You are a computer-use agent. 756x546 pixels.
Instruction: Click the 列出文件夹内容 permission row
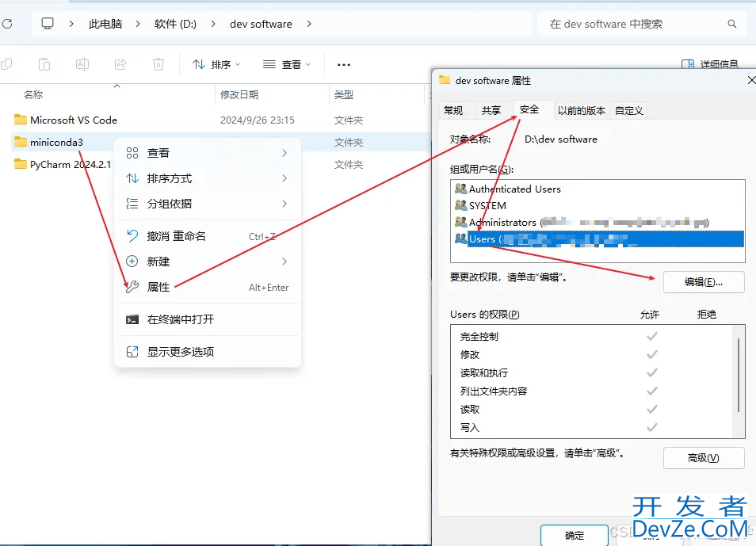pyautogui.click(x=592, y=391)
